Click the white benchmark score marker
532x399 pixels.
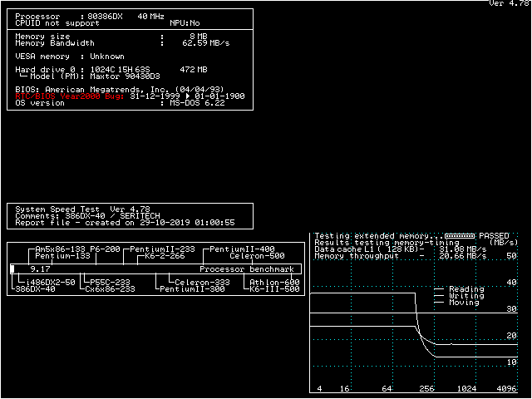coord(12,269)
